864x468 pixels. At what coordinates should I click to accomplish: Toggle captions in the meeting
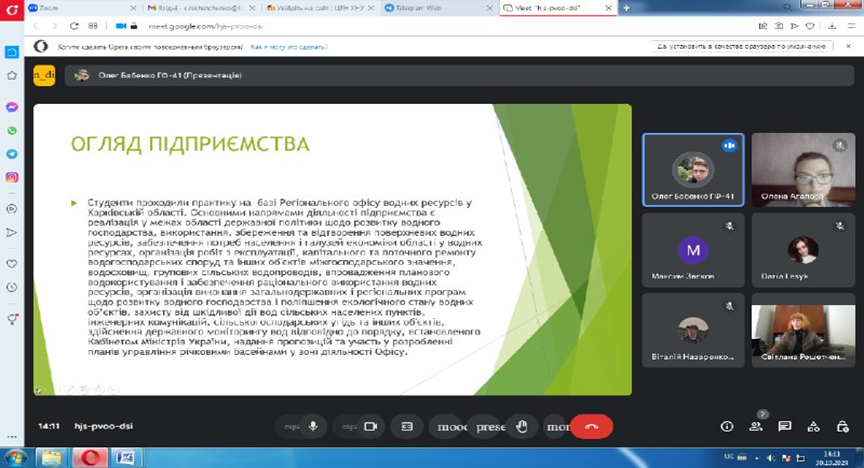[407, 426]
